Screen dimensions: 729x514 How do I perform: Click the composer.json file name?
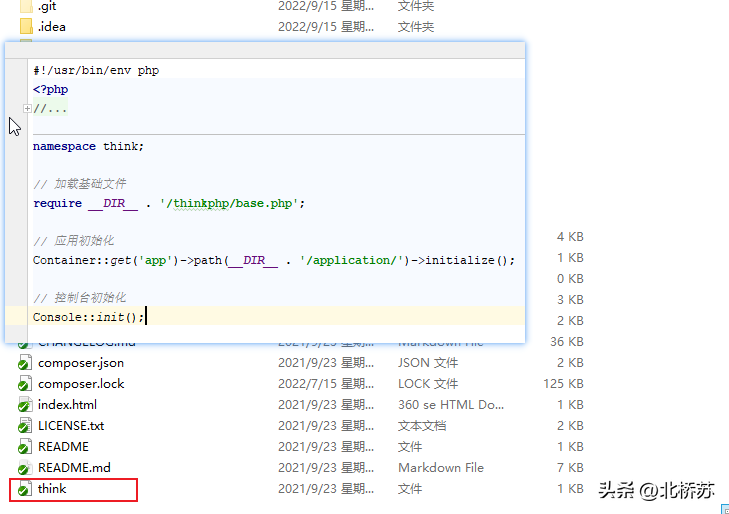click(81, 363)
